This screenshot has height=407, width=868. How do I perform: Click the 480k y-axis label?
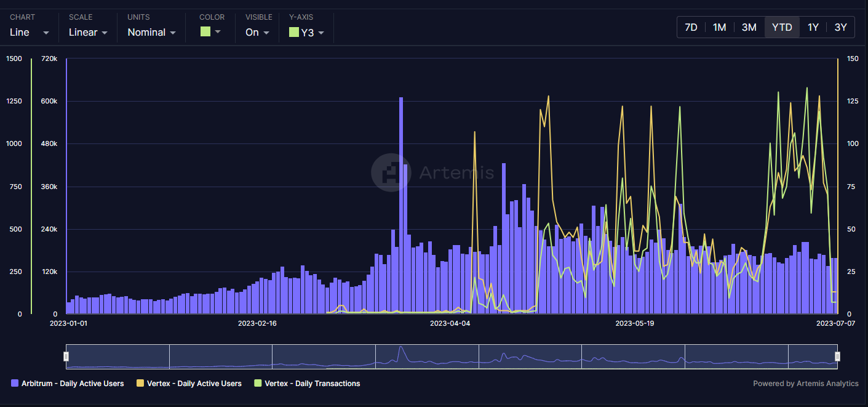pos(49,144)
